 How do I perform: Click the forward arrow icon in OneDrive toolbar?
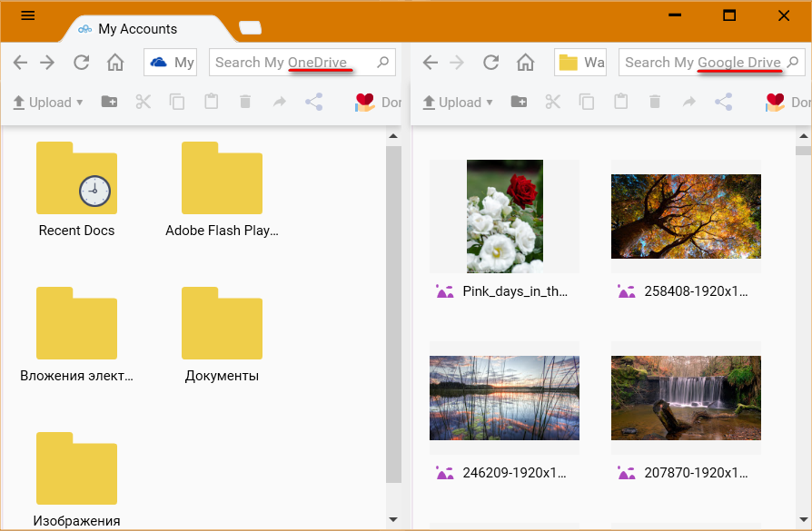tap(280, 102)
